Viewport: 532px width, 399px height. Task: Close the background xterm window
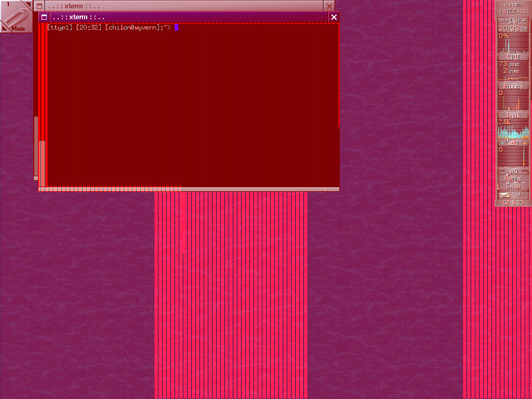tap(329, 6)
